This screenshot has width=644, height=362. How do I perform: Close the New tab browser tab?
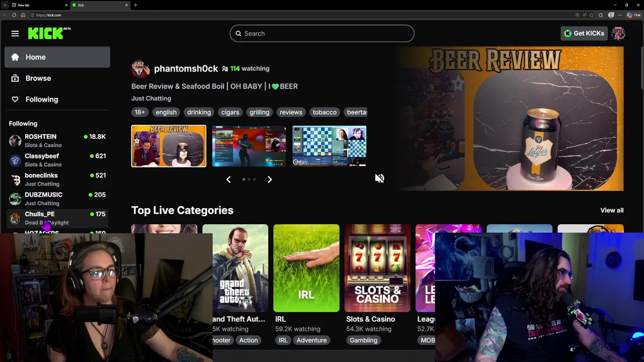66,5
